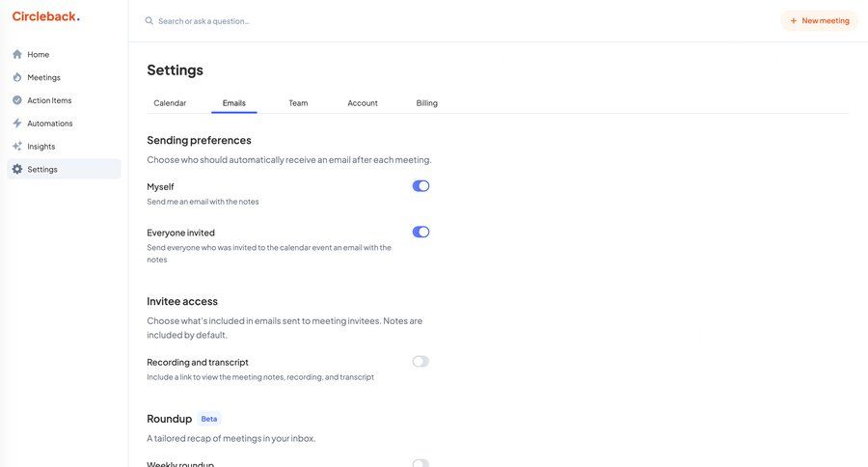
Task: Click the Settings gear icon
Action: (17, 170)
